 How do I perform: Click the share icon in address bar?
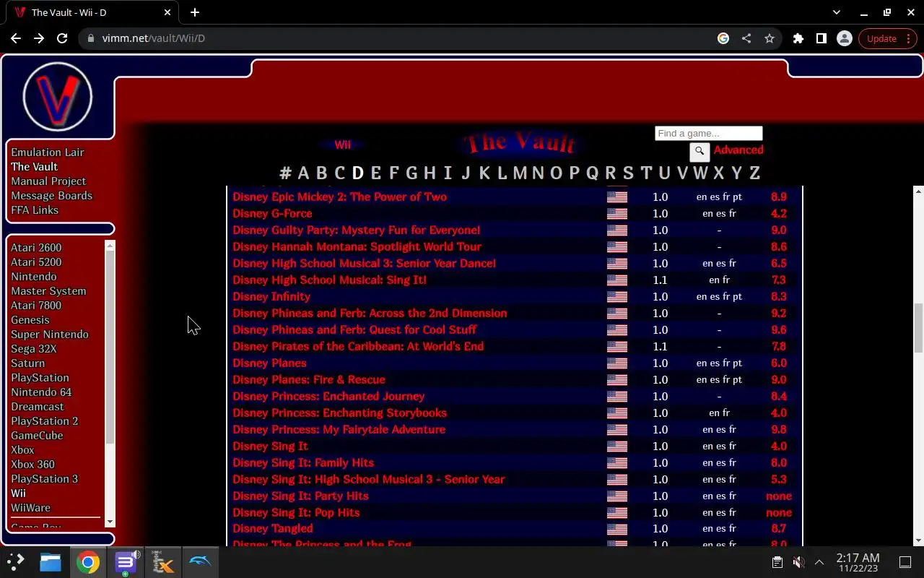coord(746,38)
